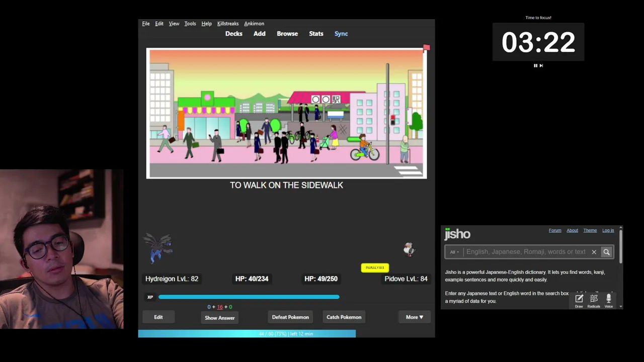The image size is (644, 362).
Task: Click the XP label icon
Action: pyautogui.click(x=150, y=297)
